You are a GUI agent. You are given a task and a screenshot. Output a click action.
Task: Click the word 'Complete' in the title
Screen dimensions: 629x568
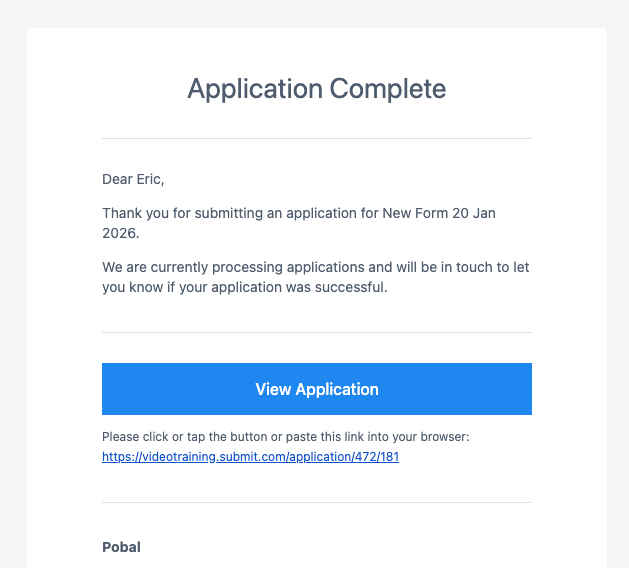[x=388, y=88]
